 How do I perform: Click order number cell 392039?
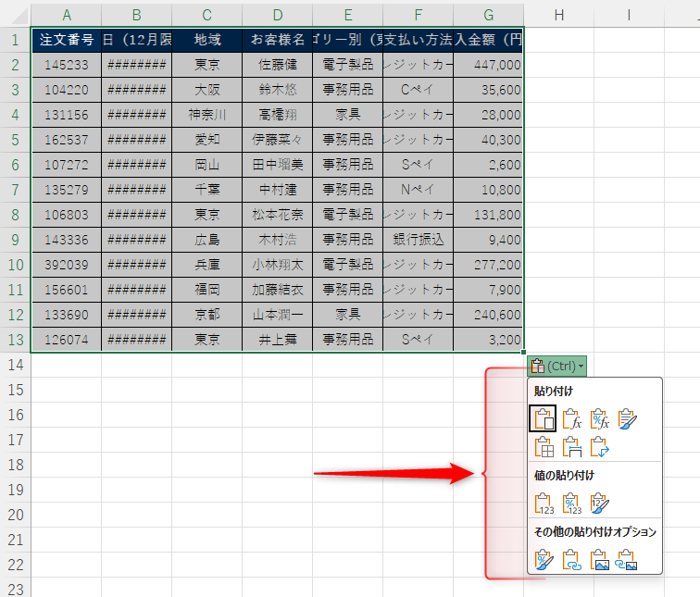67,265
